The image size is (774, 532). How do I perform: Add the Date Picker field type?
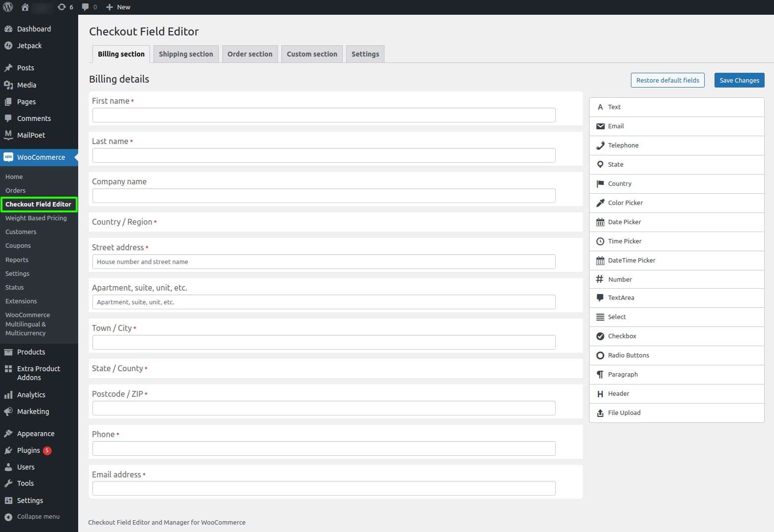(677, 222)
